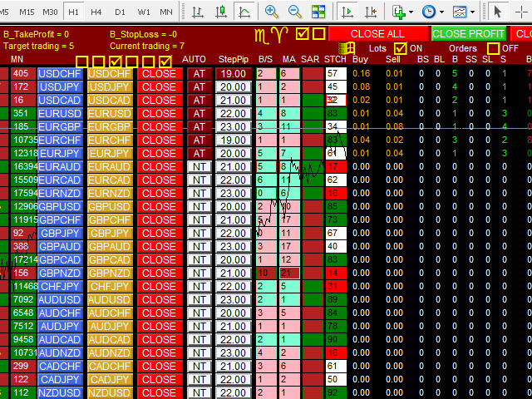Switch to the H4 timeframe
532x399 pixels.
pyautogui.click(x=97, y=12)
